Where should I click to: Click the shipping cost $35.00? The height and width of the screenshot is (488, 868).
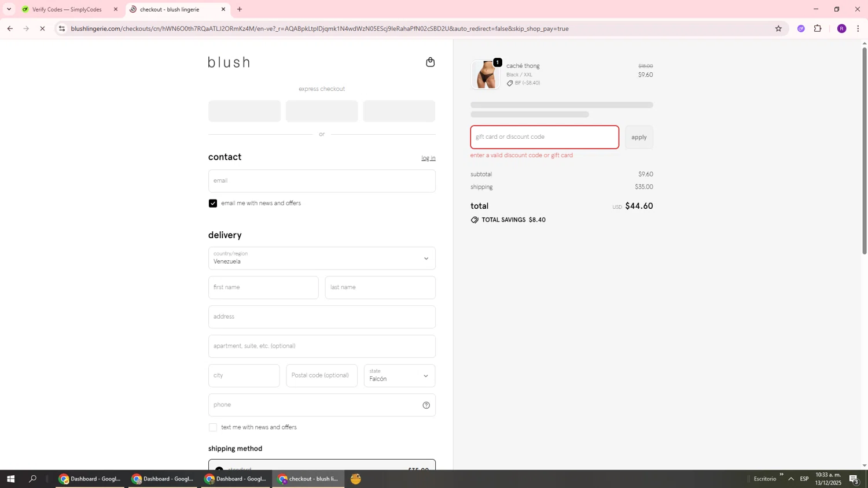(643, 187)
